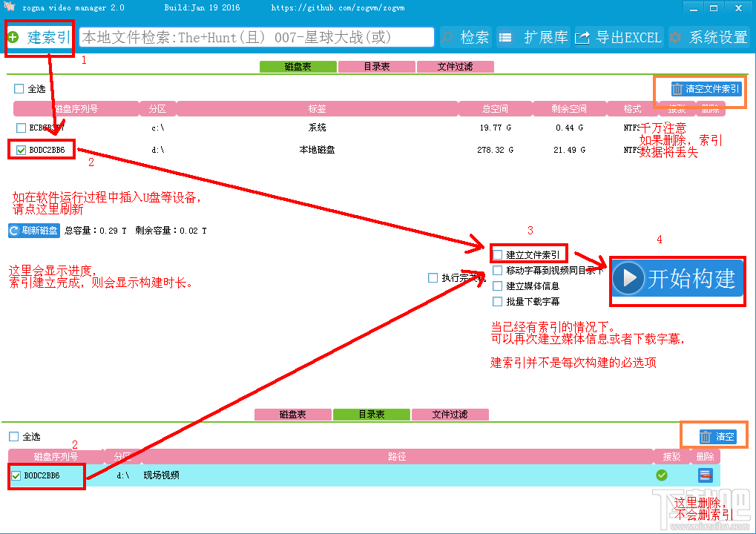The height and width of the screenshot is (534, 756).
Task: Click 开始构建 start build button
Action: pyautogui.click(x=677, y=278)
